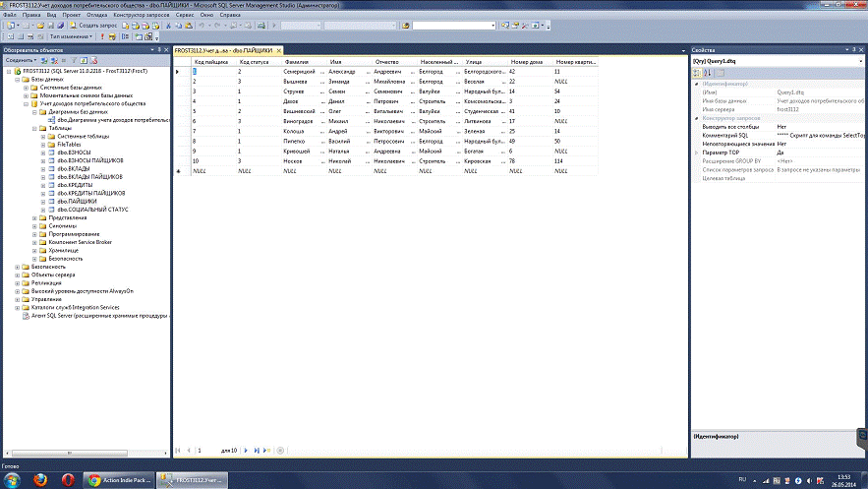Launch Firefox from the taskbar
The height and width of the screenshot is (489, 868).
pos(40,479)
